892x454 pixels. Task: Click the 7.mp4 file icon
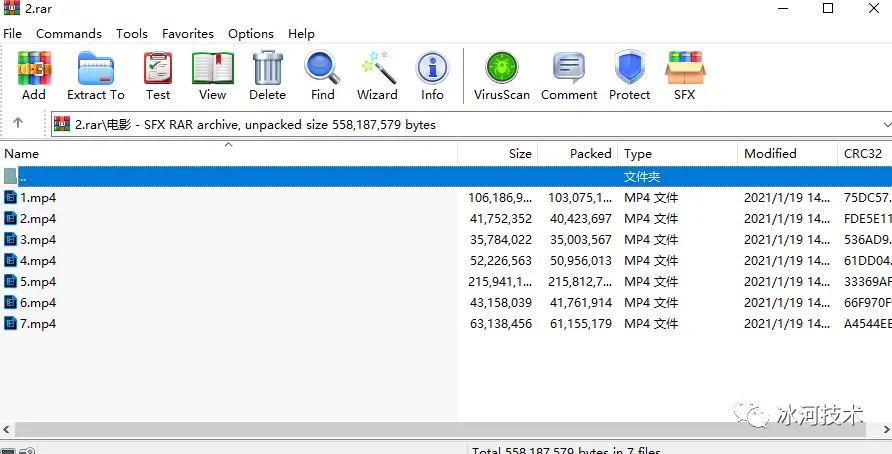pyautogui.click(x=10, y=324)
